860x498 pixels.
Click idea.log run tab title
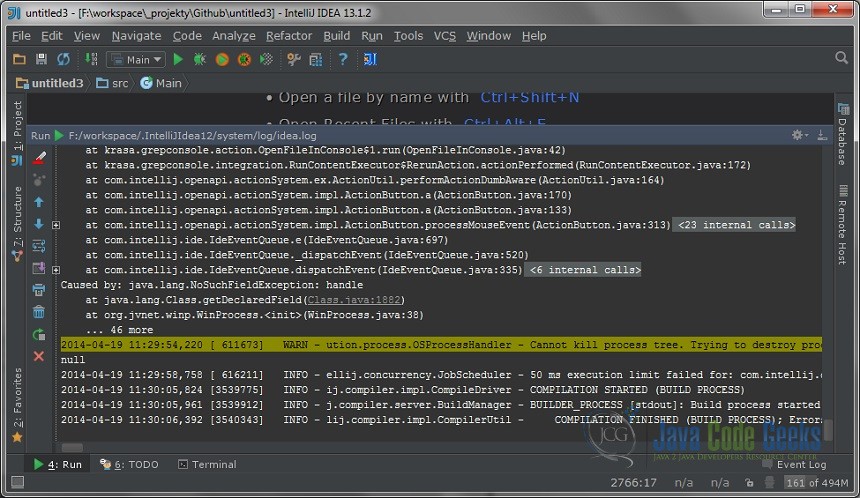coord(193,135)
